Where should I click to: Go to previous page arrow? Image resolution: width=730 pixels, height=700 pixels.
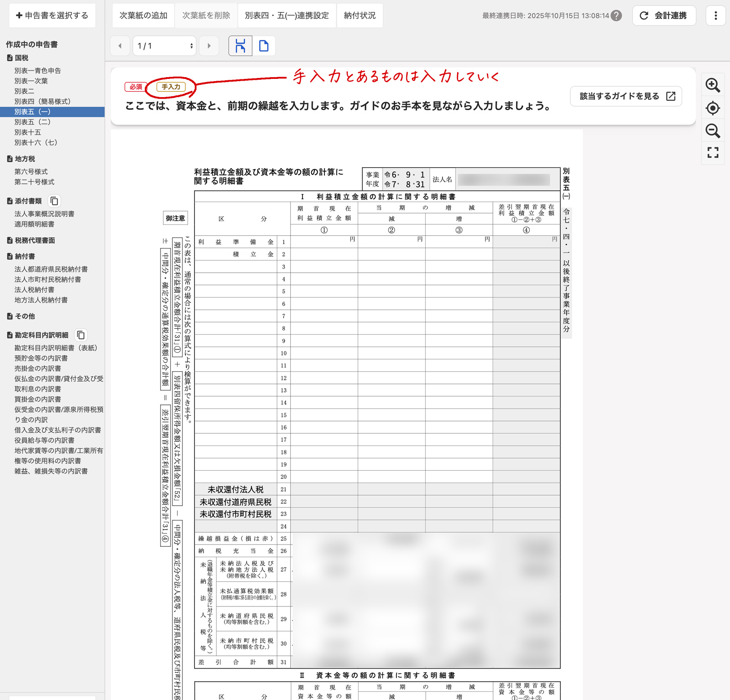(120, 46)
